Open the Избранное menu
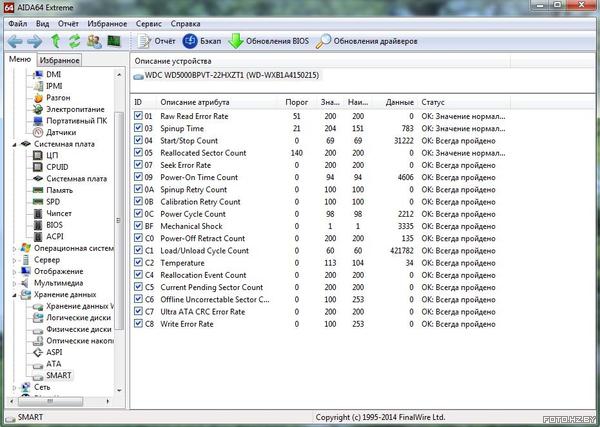 tap(107, 24)
